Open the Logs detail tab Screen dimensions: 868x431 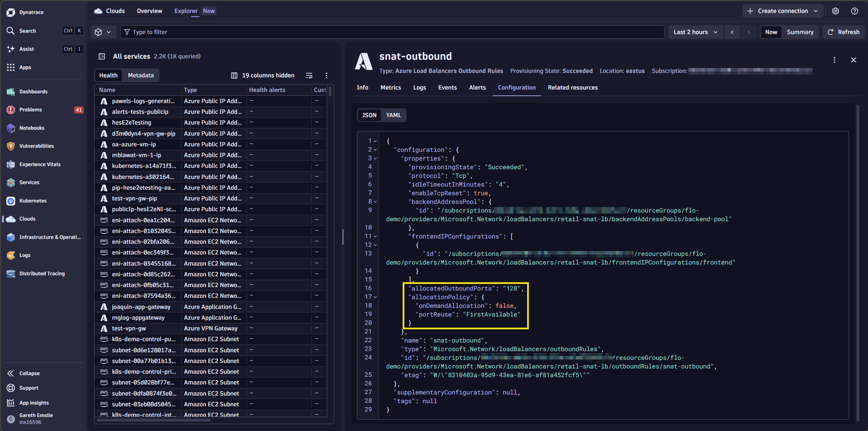pos(419,88)
